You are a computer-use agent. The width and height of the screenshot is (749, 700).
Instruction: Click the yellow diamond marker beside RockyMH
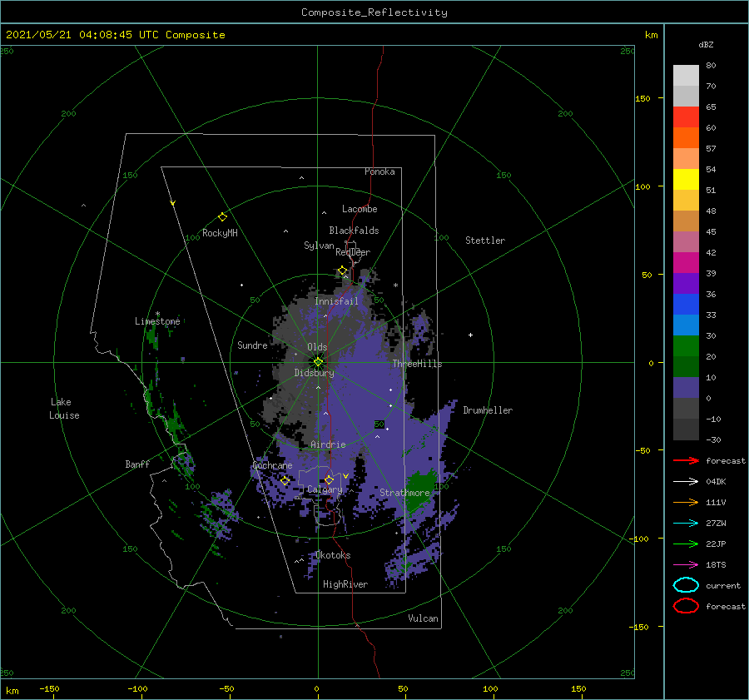[222, 217]
